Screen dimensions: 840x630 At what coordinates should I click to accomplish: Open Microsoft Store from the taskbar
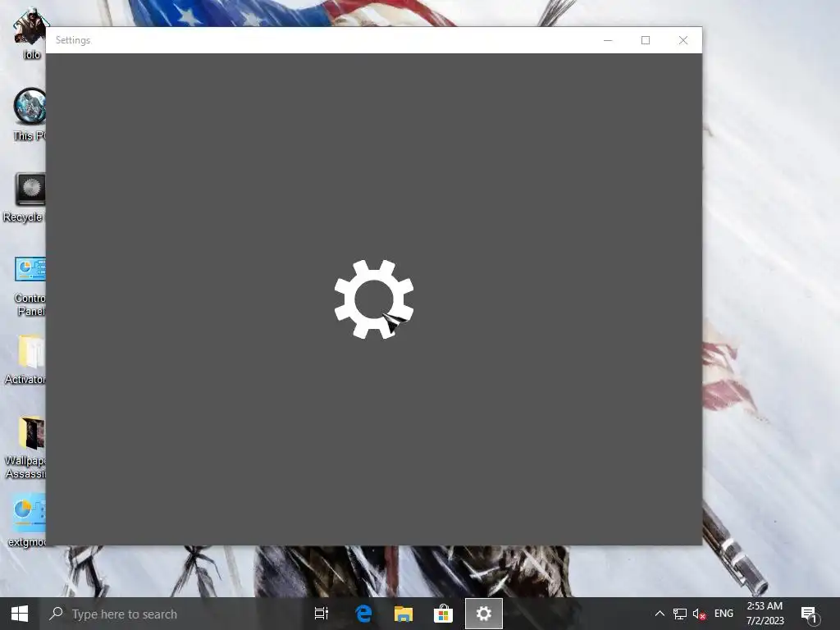click(443, 614)
